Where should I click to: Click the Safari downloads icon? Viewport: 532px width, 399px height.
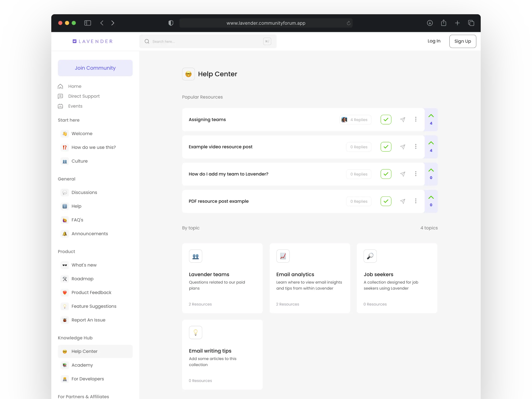(430, 23)
